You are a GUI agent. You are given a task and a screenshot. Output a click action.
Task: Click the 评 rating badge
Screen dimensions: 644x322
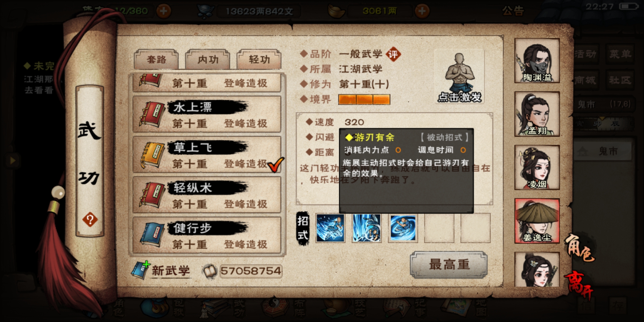point(393,54)
